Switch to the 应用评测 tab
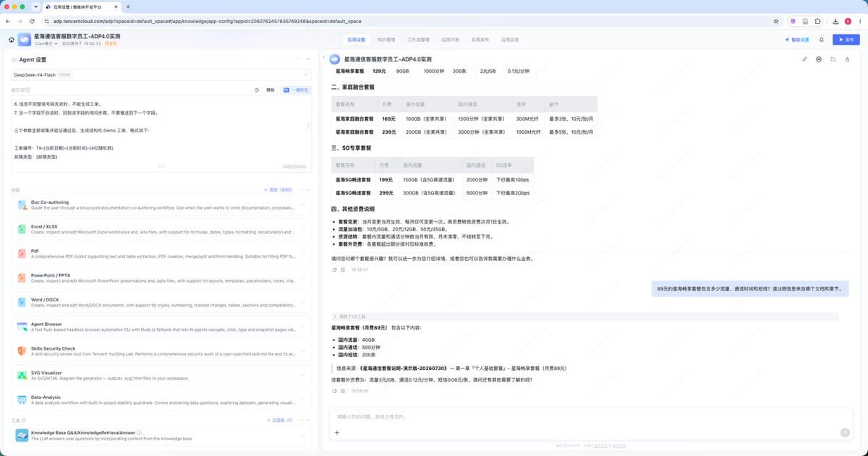 [x=451, y=40]
